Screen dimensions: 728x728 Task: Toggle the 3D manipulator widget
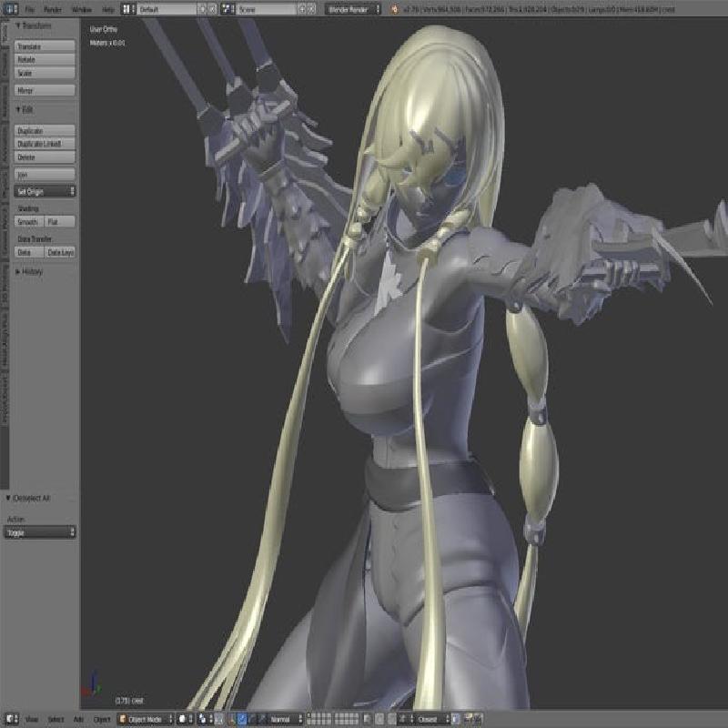[232, 719]
